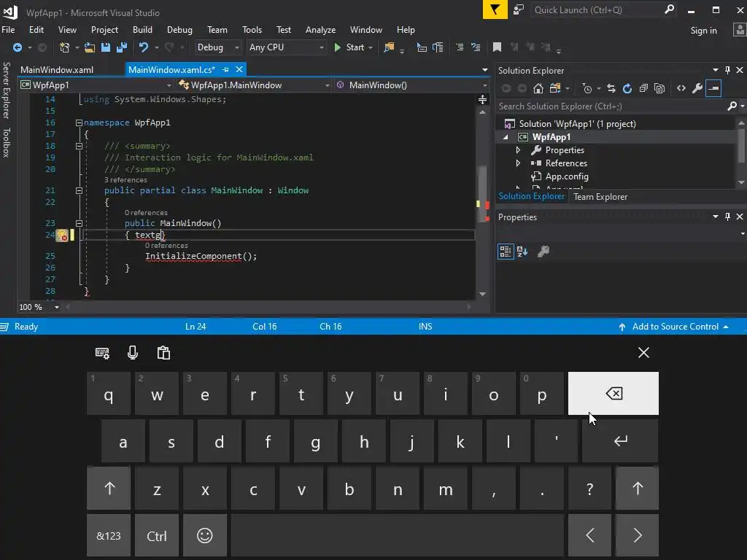The height and width of the screenshot is (560, 747).
Task: Tap the backspace key on touch keyboard
Action: pos(613,393)
